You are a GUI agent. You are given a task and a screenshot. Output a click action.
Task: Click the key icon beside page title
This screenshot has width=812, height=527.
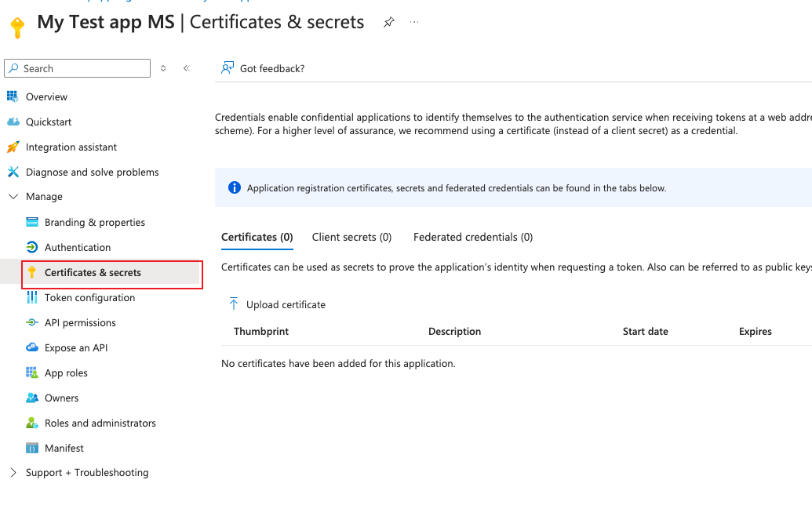[x=17, y=27]
